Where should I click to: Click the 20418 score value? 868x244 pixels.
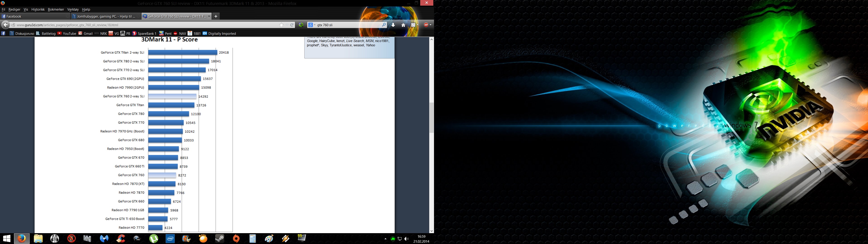click(224, 53)
